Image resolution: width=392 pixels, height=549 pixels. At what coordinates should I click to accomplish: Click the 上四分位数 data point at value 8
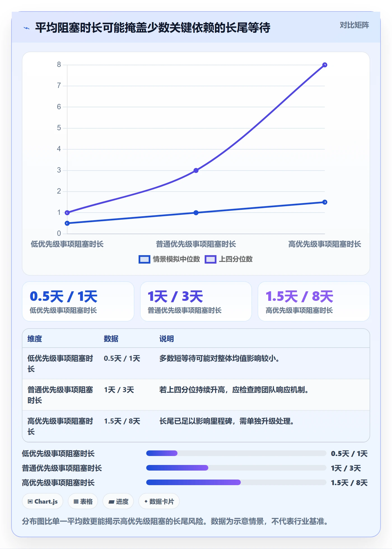[x=325, y=65]
